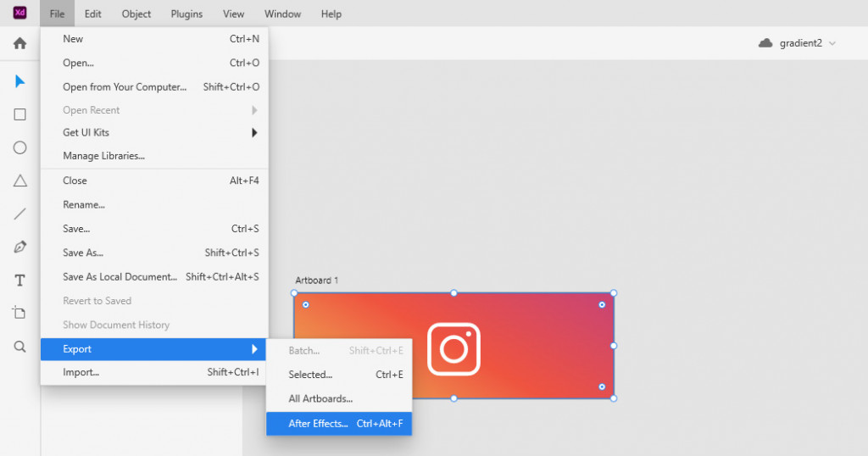The width and height of the screenshot is (868, 456).
Task: Click the bottom-right corner radius handle
Action: click(602, 386)
